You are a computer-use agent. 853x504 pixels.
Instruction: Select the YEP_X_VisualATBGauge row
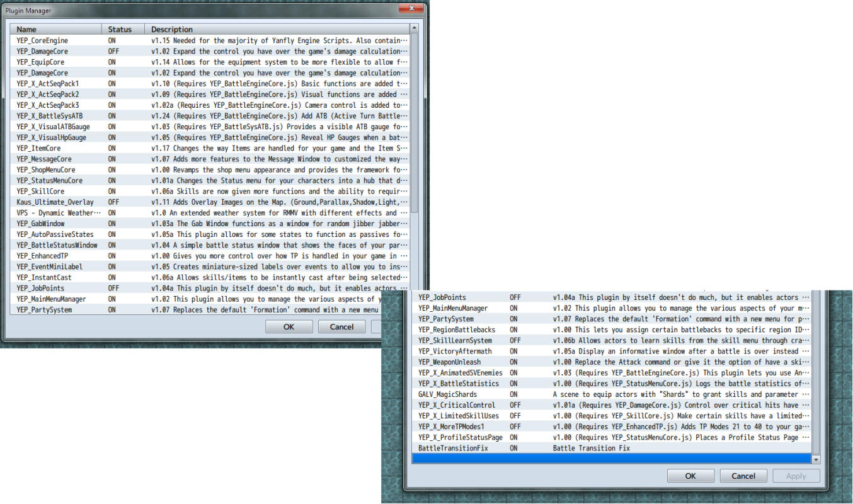point(210,127)
